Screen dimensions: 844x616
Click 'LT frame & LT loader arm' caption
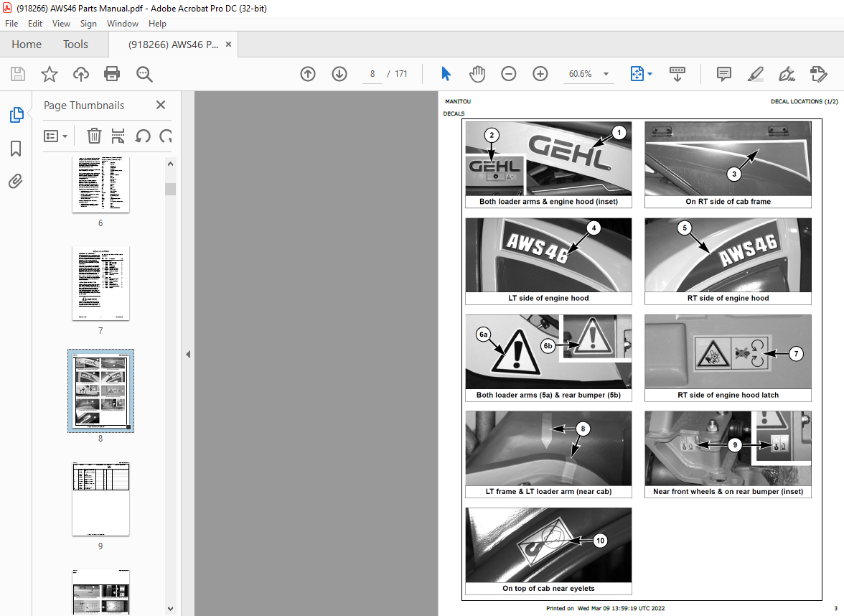(548, 492)
